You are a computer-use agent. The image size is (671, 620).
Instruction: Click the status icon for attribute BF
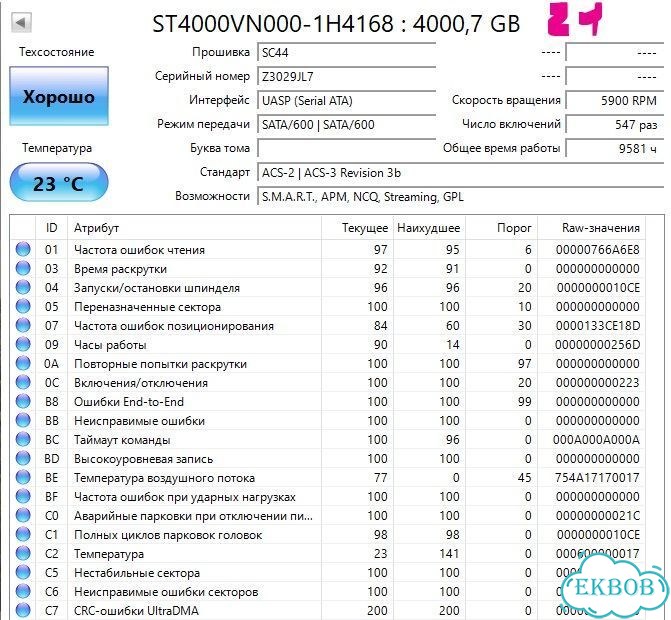point(23,496)
